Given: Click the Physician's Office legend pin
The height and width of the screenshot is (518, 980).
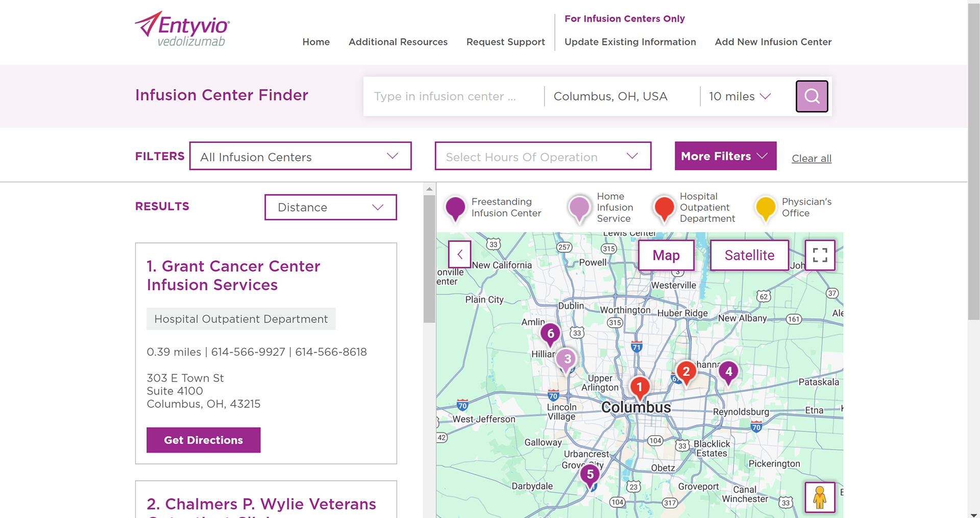Looking at the screenshot, I should [766, 209].
